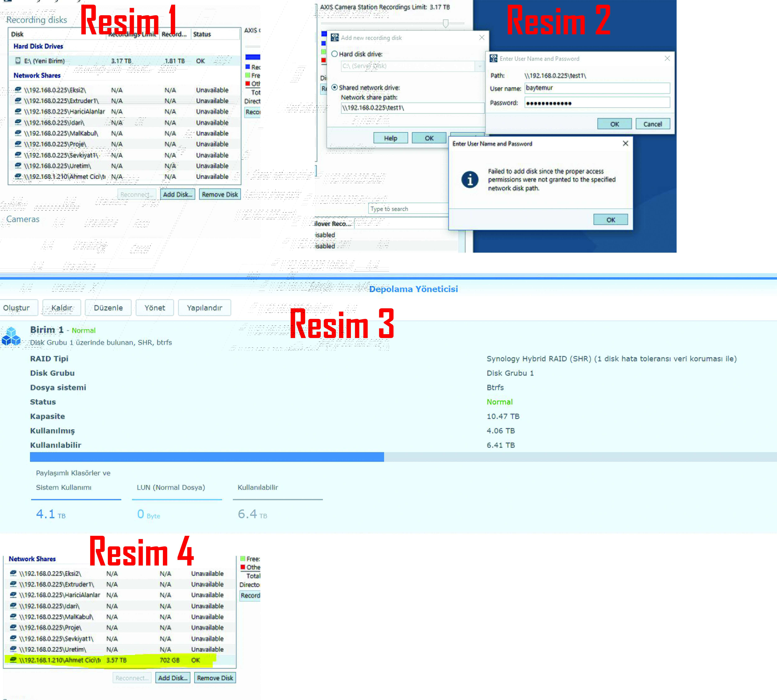Click the info icon in the failure dialog
The width and height of the screenshot is (777, 700).
point(469,180)
